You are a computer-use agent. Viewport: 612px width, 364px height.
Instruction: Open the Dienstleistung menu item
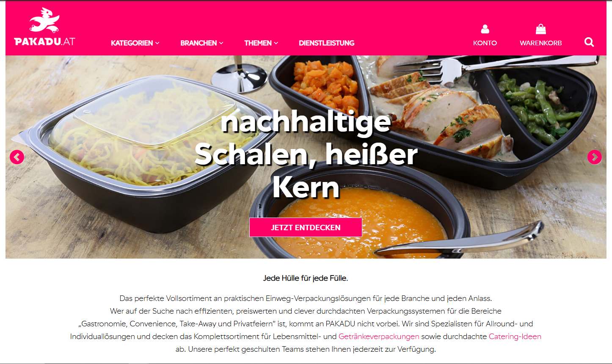pos(326,43)
